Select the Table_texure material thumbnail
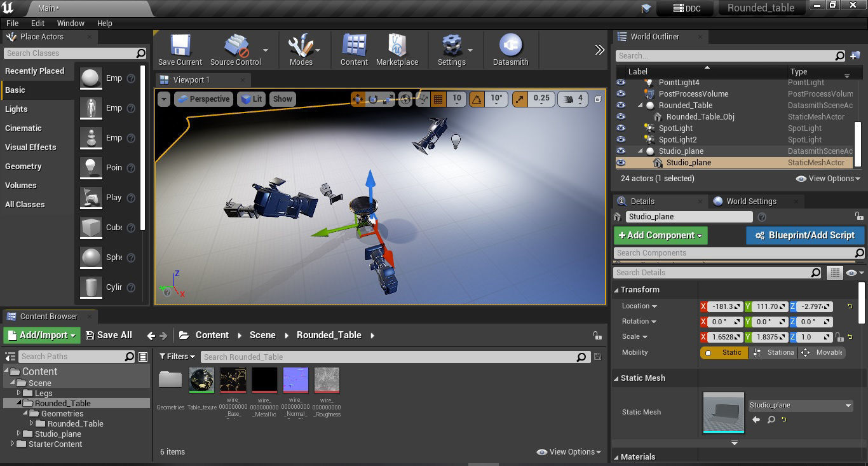 coord(201,380)
